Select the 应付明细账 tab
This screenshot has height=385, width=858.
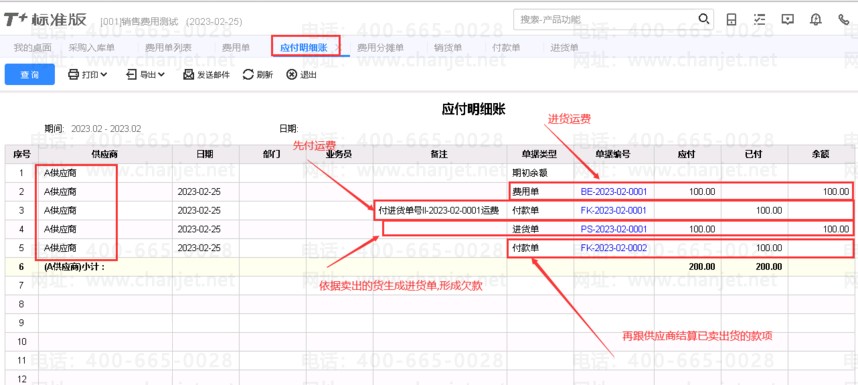tap(304, 48)
